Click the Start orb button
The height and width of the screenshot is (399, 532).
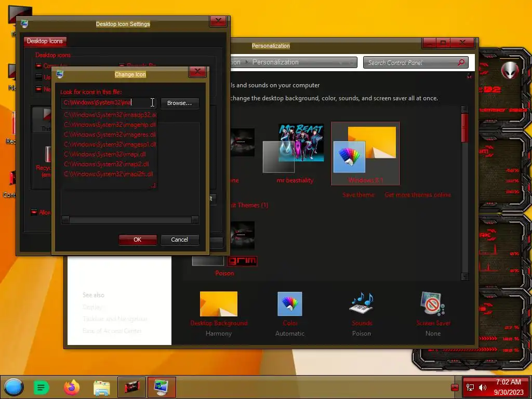click(x=14, y=387)
